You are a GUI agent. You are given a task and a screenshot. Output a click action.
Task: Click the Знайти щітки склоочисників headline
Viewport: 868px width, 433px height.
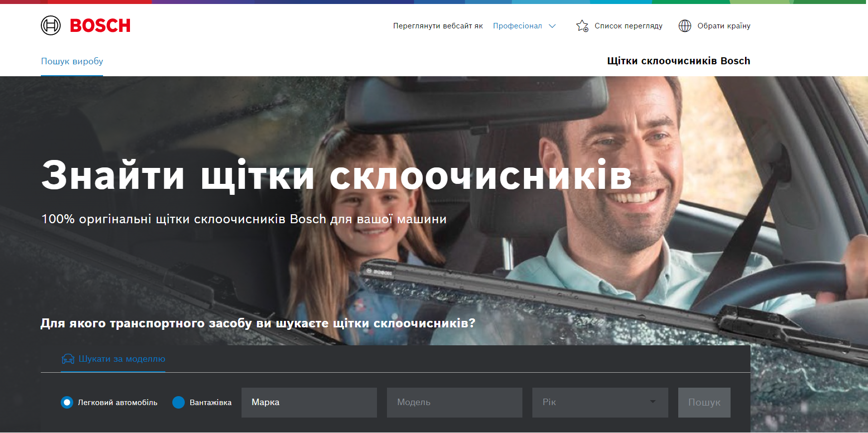337,175
